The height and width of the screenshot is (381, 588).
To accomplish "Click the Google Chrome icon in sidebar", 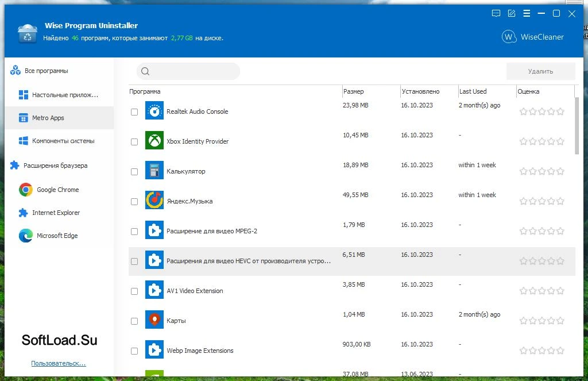I will (x=25, y=190).
